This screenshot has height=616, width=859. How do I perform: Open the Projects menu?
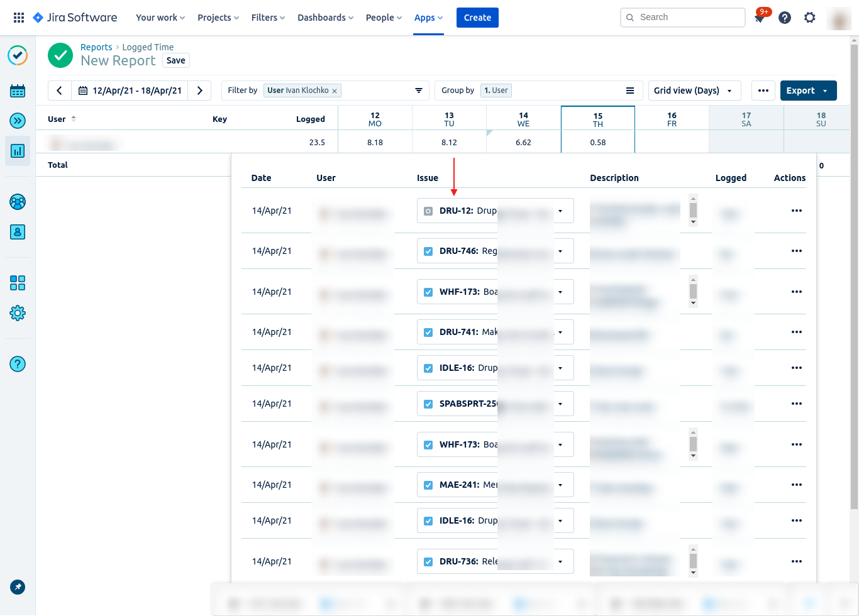point(218,18)
